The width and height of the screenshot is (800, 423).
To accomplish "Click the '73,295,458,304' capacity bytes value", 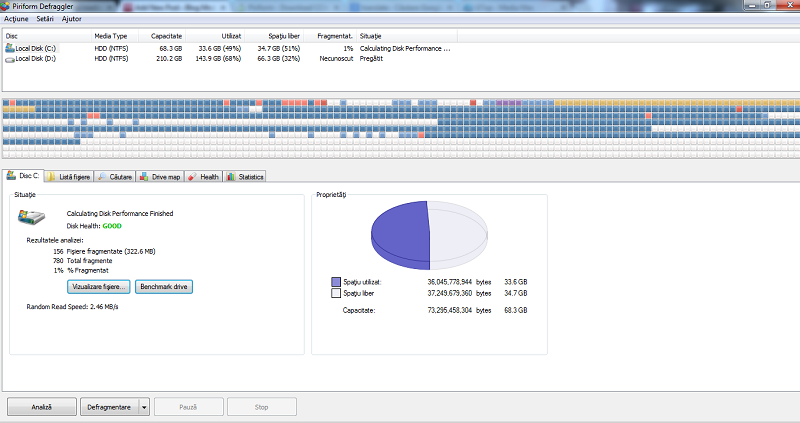I will pyautogui.click(x=449, y=310).
